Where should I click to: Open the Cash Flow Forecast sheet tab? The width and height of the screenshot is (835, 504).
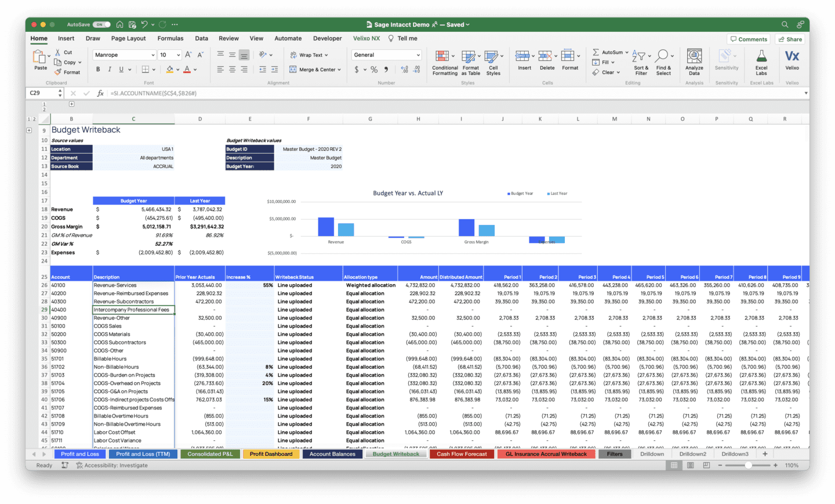(x=462, y=454)
